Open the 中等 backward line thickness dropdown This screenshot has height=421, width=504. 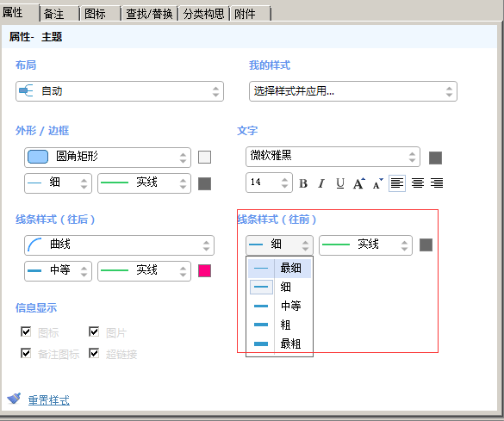(59, 271)
